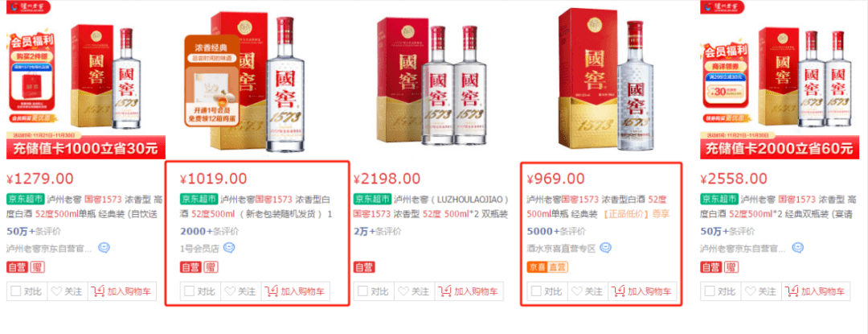Screen dimensions: 868x334
Task: Follow the ¥1279.00 item via heart icon
Action: click(x=67, y=291)
